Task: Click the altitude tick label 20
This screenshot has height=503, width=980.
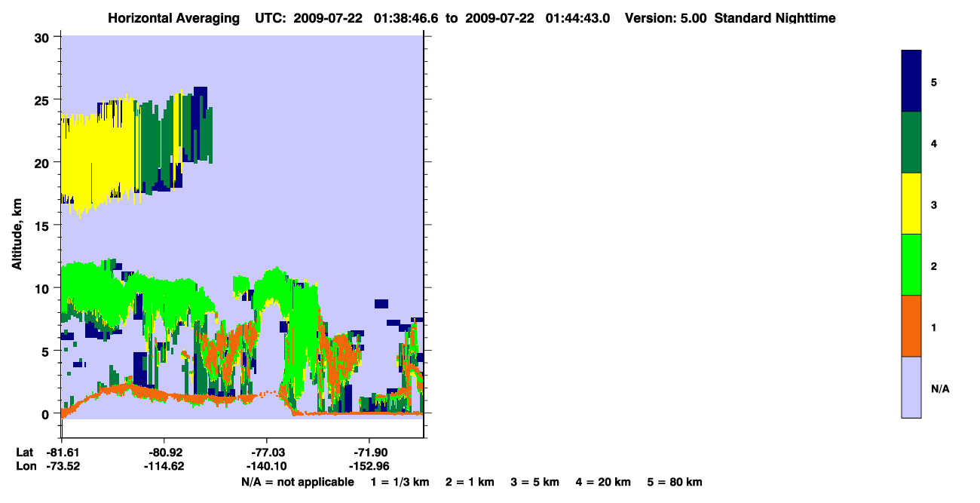Action: click(x=44, y=163)
